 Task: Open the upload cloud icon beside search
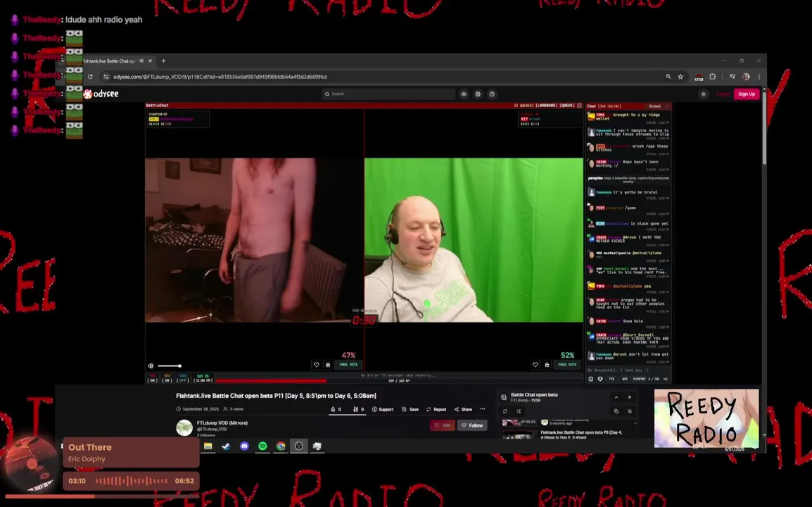coord(464,94)
